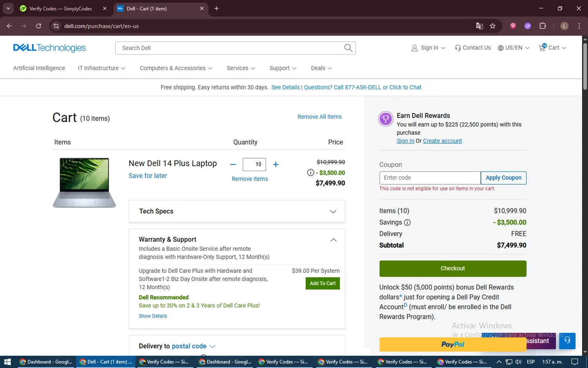The height and width of the screenshot is (368, 588).
Task: Pay with the PayPal button
Action: tap(453, 344)
